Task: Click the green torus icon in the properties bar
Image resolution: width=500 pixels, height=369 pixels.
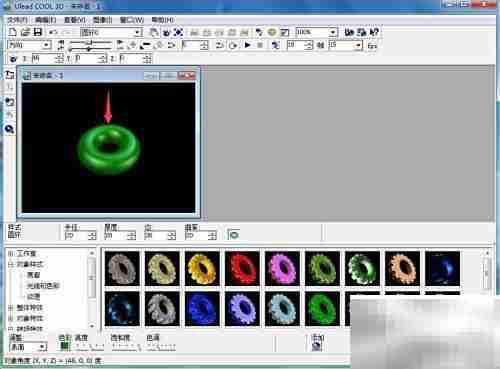Action: [234, 235]
